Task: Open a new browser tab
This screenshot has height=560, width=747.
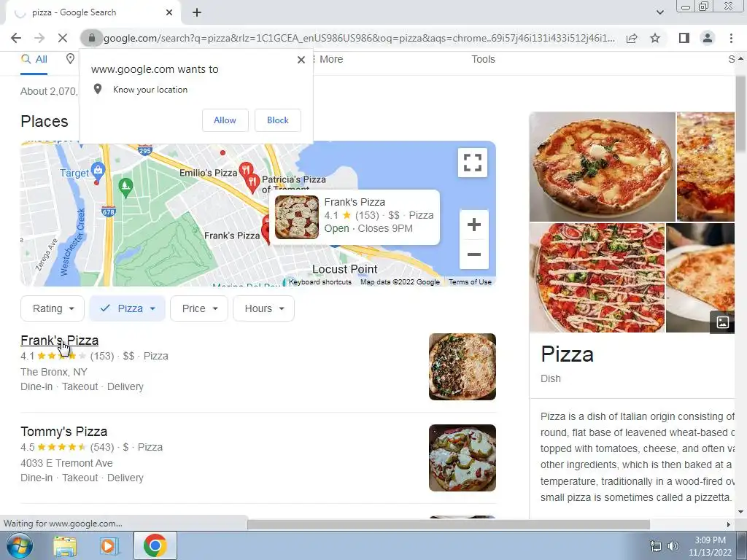Action: 197,12
